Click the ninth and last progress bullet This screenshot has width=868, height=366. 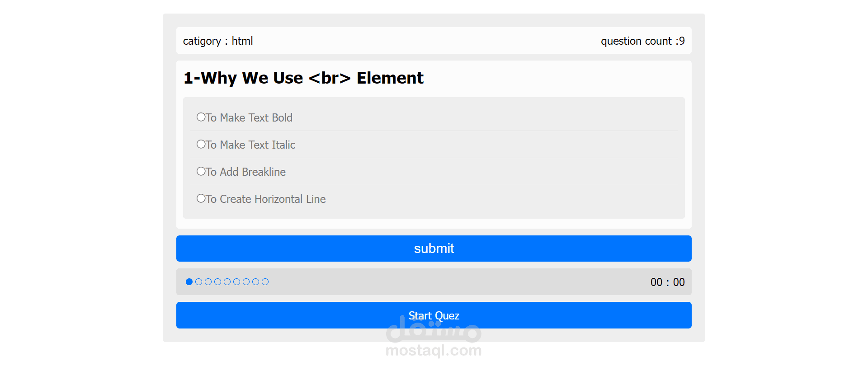click(x=265, y=282)
